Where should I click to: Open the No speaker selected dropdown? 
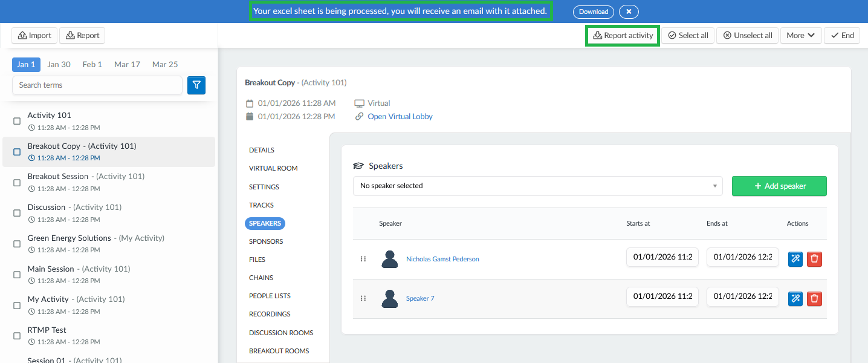(x=537, y=186)
